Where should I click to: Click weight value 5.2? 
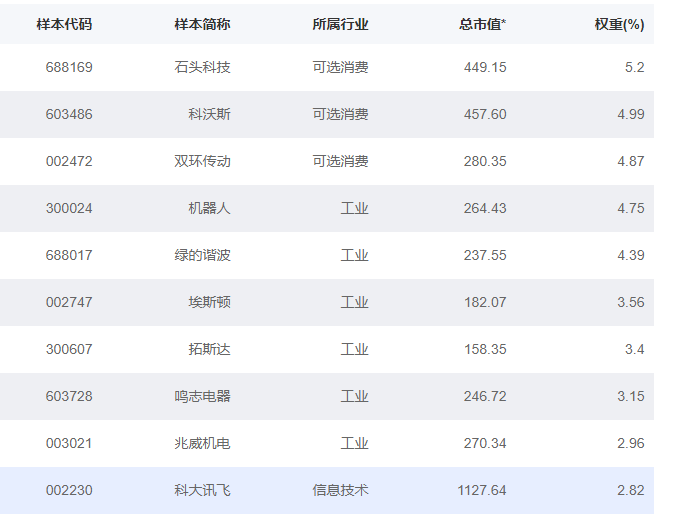[634, 67]
